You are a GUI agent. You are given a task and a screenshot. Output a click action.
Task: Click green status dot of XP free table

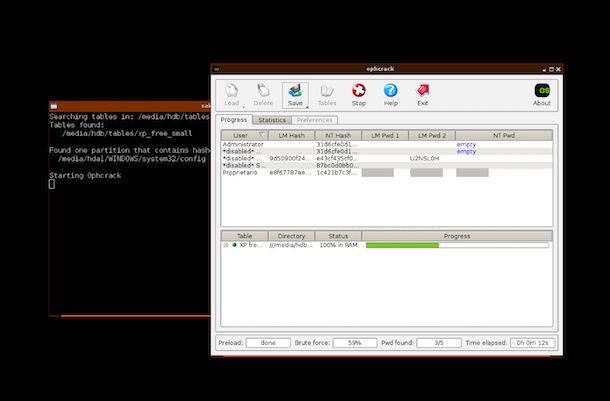coord(235,245)
